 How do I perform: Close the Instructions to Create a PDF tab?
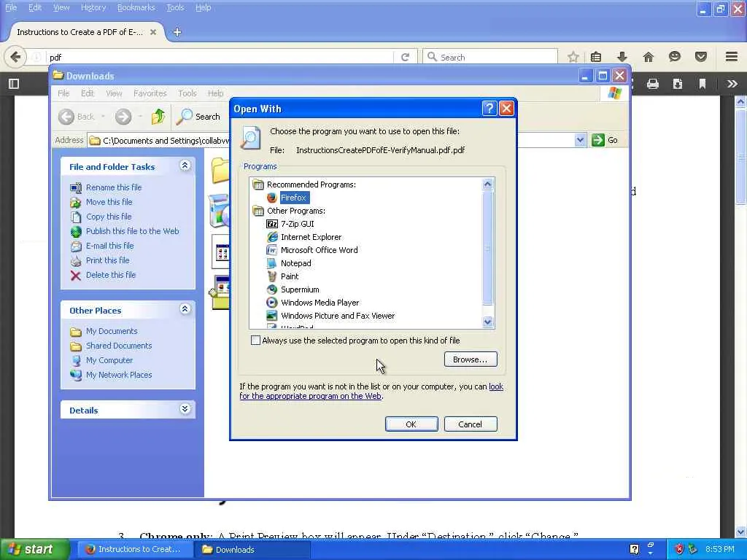[153, 32]
